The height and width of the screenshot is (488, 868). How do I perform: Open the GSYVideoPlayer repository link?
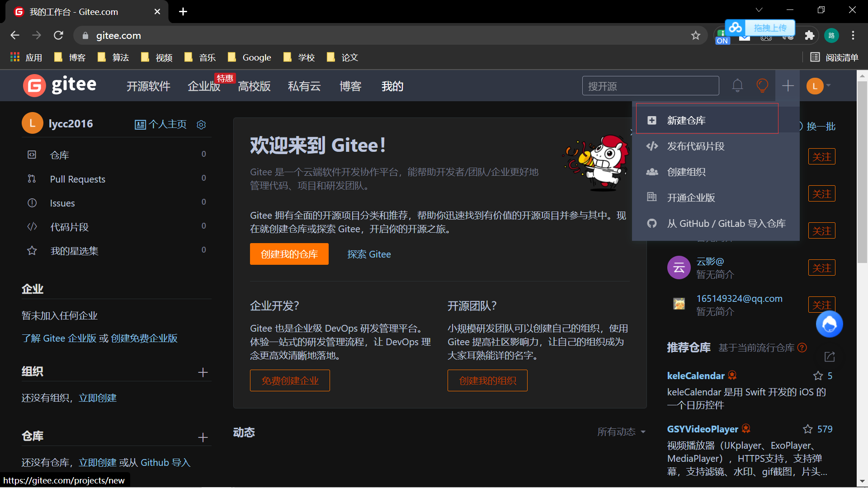pyautogui.click(x=703, y=429)
